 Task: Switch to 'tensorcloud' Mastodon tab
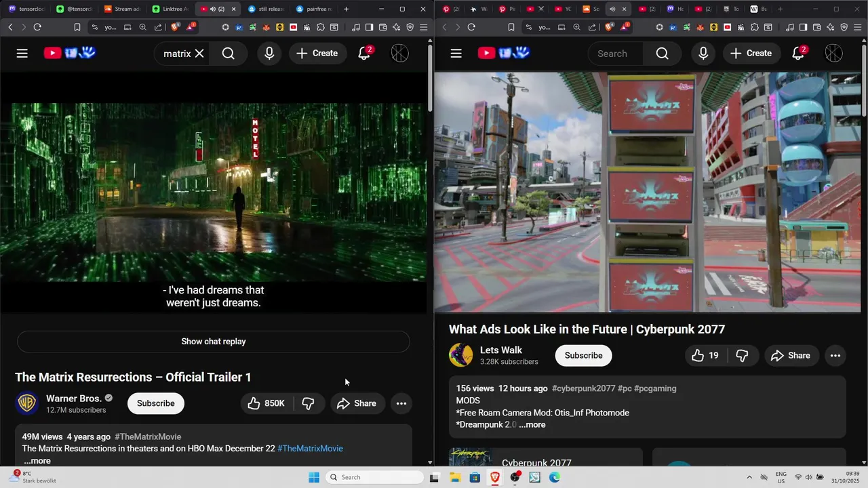(26, 9)
